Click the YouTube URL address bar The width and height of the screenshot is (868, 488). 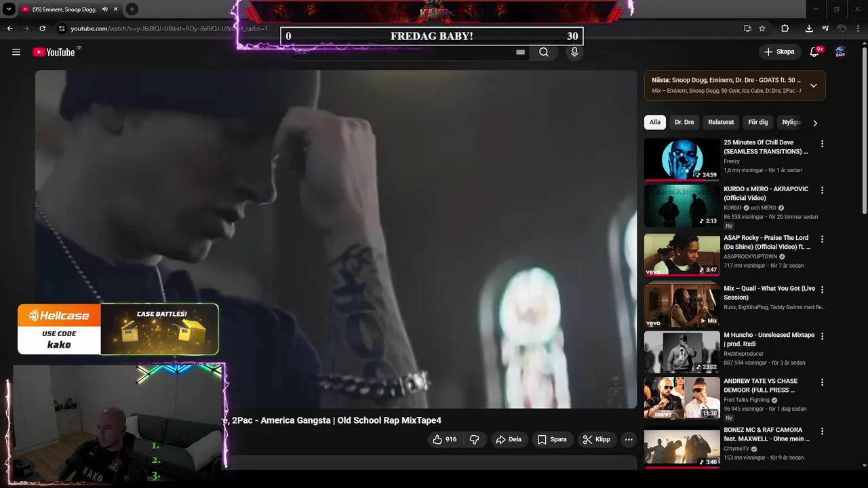(x=170, y=28)
